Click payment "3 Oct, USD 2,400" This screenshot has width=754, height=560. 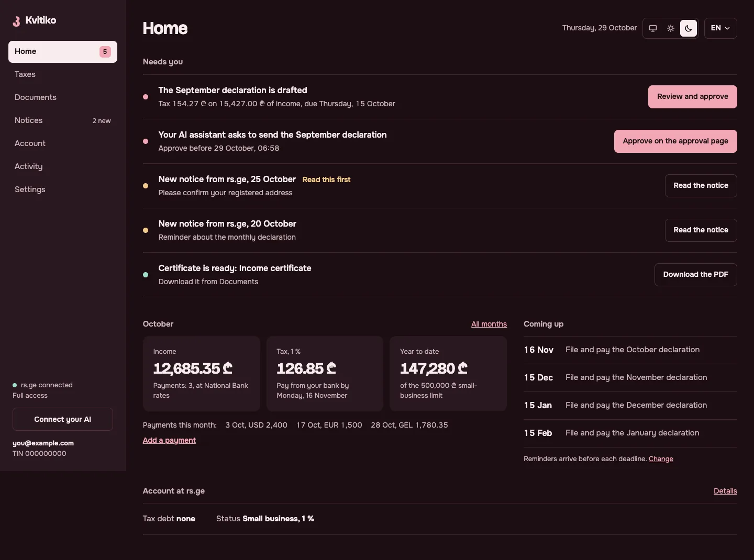(256, 425)
